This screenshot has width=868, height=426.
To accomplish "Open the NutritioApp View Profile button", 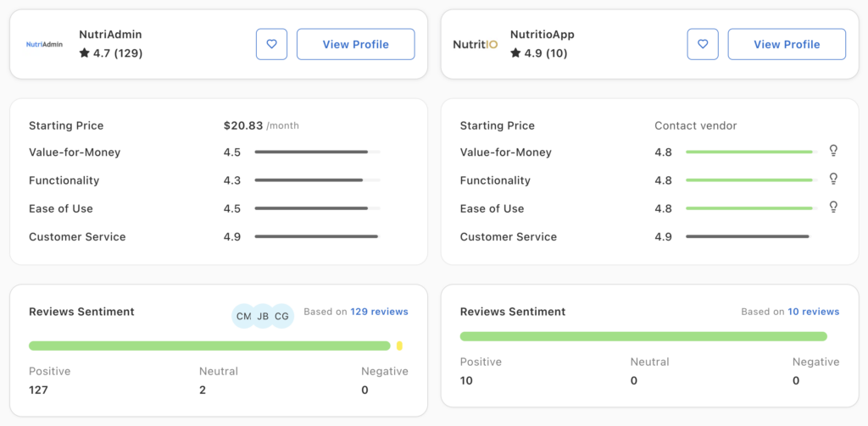I will (787, 44).
